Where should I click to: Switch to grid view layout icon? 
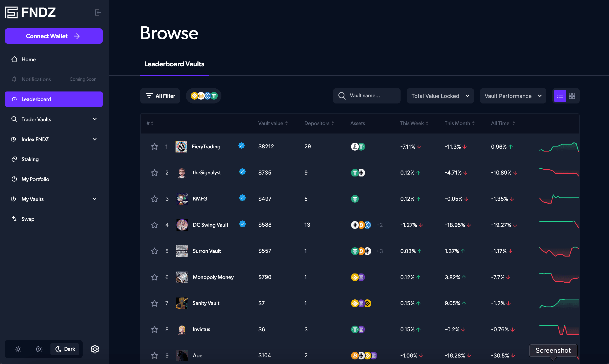click(x=572, y=96)
